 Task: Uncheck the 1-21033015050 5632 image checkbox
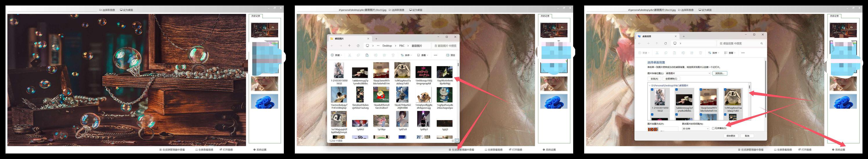click(x=652, y=90)
